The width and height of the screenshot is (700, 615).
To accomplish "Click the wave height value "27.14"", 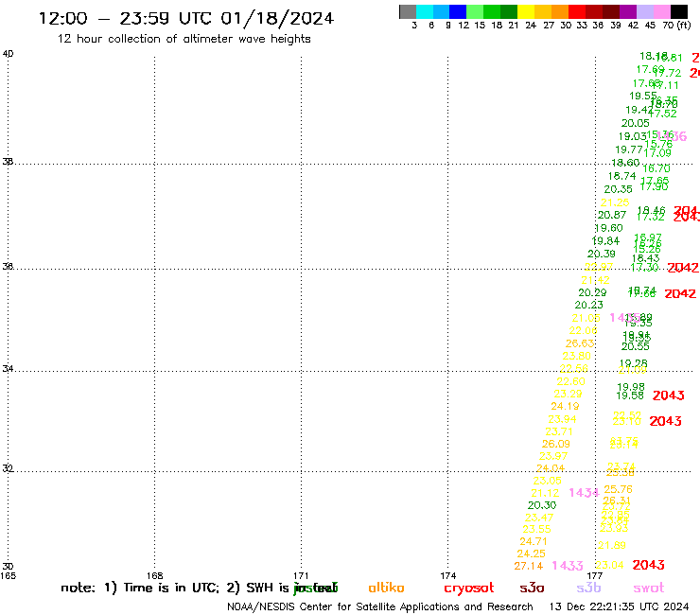I will 529,566.
